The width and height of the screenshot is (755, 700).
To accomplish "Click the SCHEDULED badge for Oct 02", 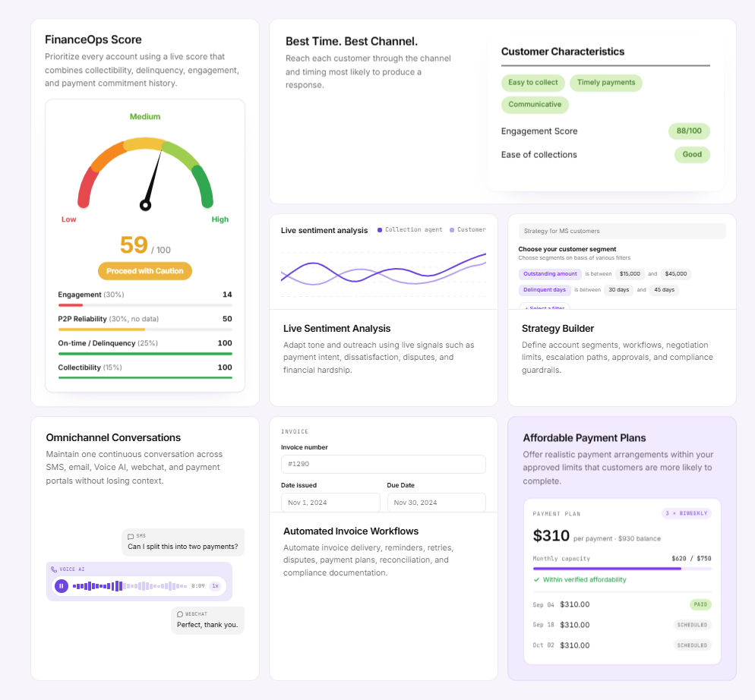I will coord(693,645).
